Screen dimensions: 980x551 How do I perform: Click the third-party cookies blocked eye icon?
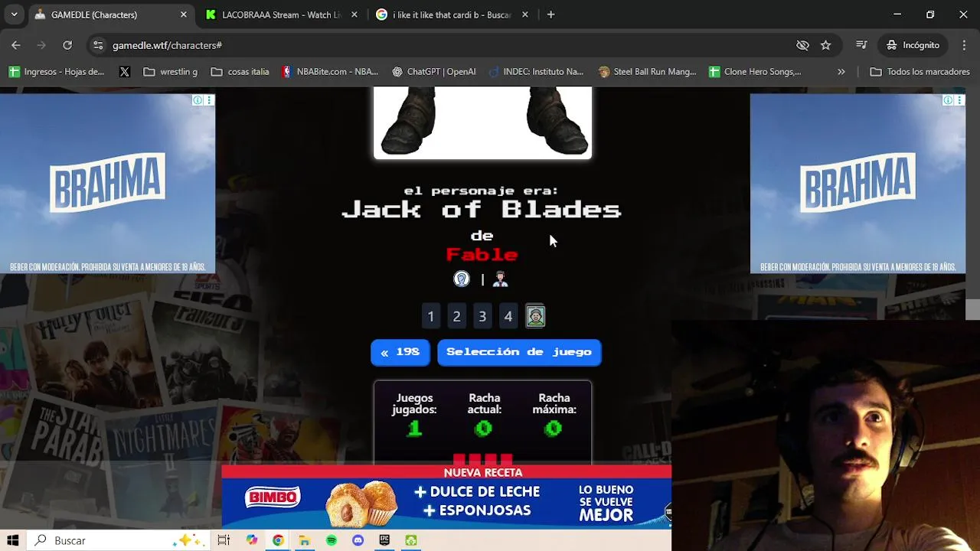click(x=802, y=45)
